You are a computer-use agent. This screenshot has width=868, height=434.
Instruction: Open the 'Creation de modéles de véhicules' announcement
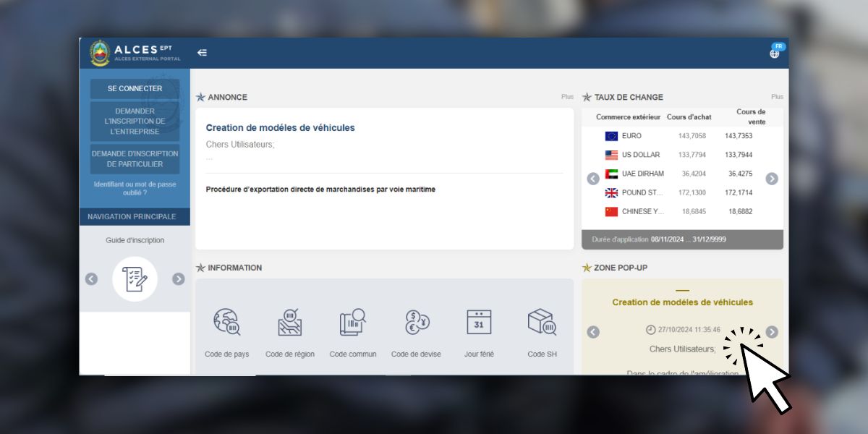(280, 127)
